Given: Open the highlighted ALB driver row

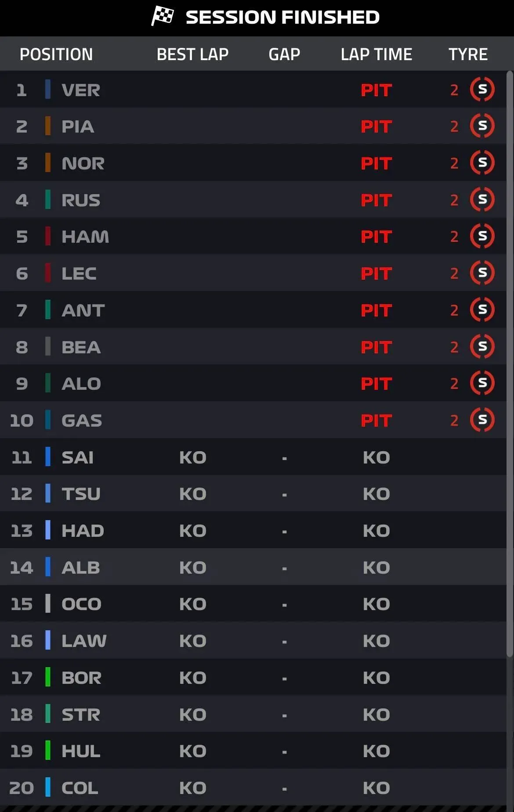Looking at the screenshot, I should [x=253, y=567].
